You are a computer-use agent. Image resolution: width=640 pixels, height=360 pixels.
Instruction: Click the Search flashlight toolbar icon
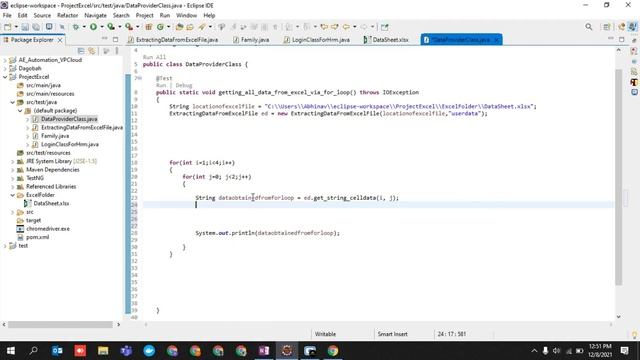(202, 27)
